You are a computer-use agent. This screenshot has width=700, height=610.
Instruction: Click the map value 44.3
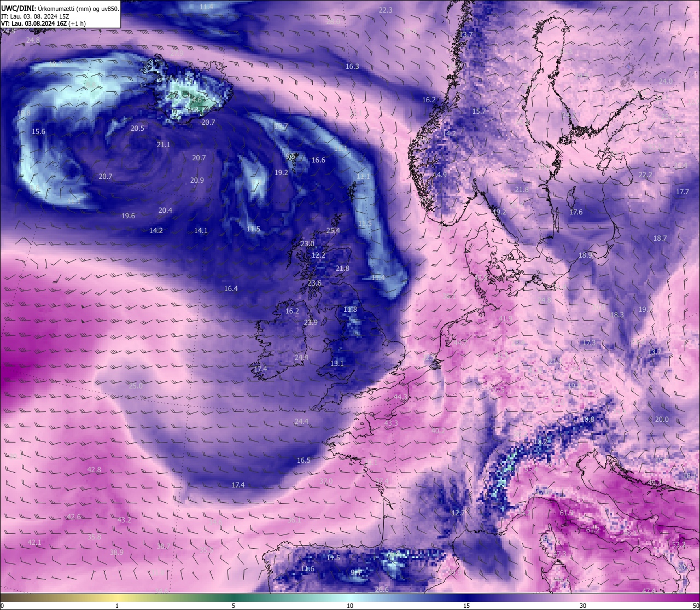pos(400,397)
